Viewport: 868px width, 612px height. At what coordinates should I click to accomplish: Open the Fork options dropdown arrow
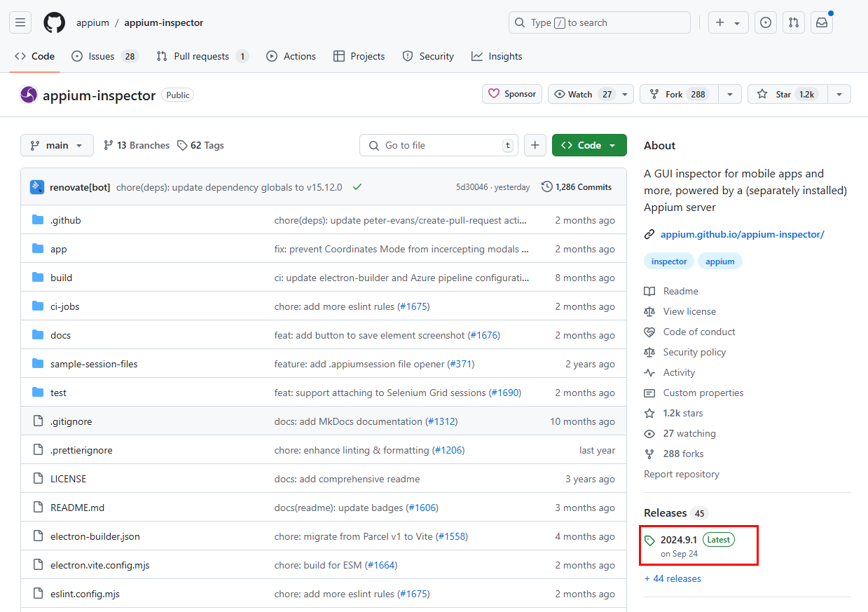pyautogui.click(x=730, y=94)
